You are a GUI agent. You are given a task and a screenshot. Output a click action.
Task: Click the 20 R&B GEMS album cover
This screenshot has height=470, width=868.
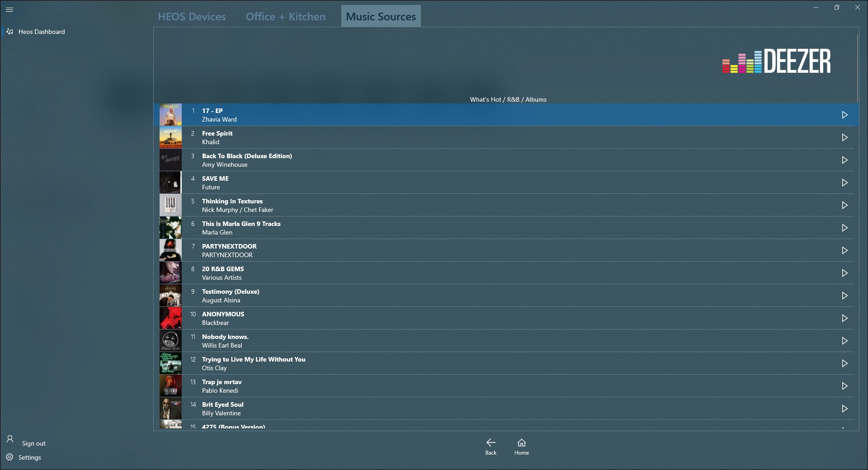tap(170, 273)
